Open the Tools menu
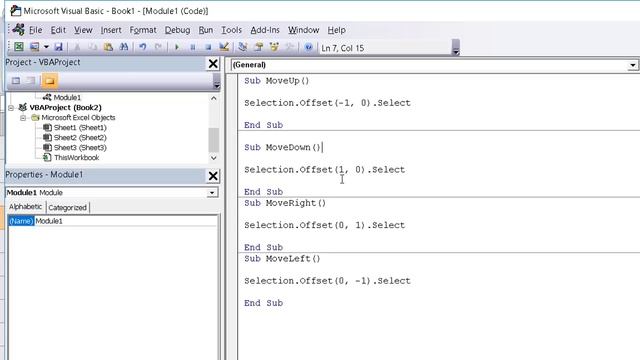This screenshot has height=360, width=640. tap(231, 30)
